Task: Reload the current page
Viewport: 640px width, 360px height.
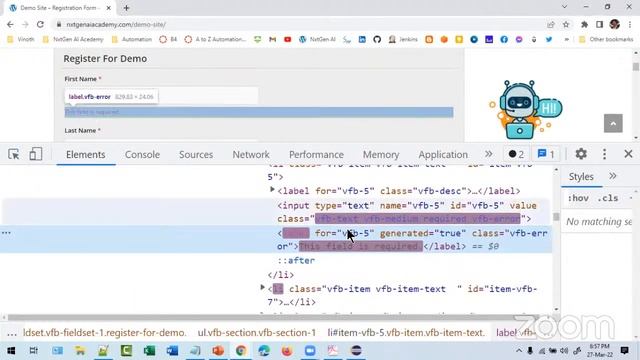Action: tap(40, 24)
